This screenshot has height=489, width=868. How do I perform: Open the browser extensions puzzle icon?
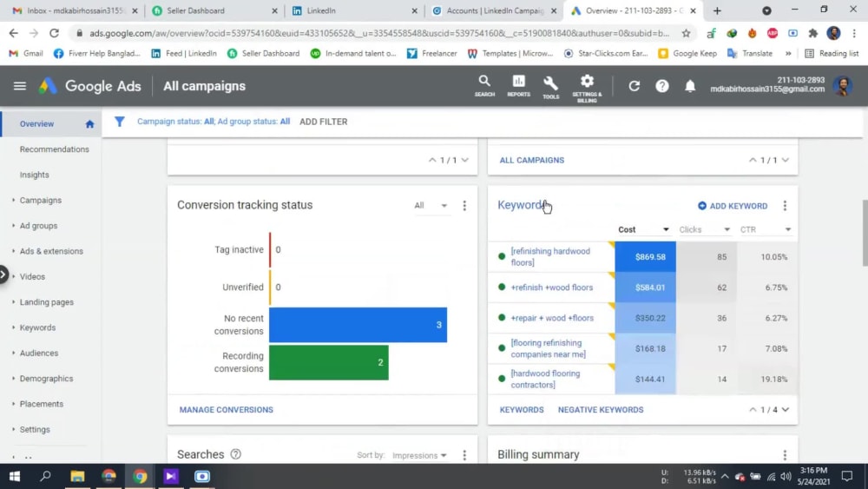(813, 33)
